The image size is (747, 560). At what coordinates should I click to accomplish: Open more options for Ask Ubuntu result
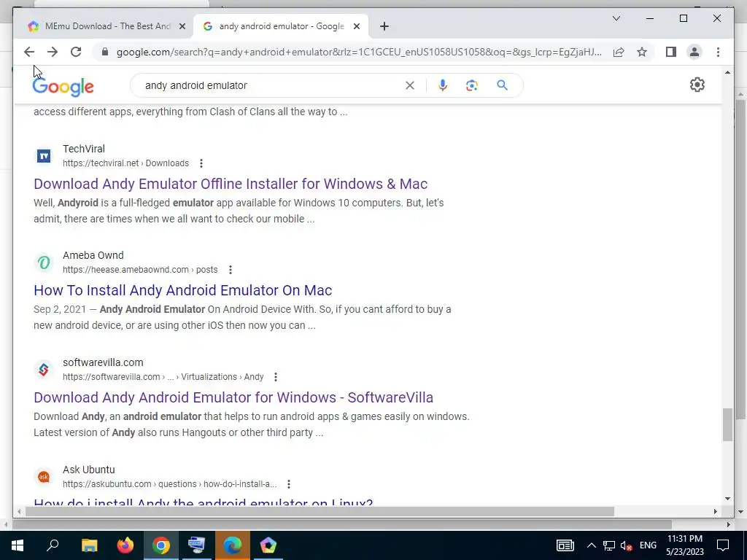click(x=289, y=484)
